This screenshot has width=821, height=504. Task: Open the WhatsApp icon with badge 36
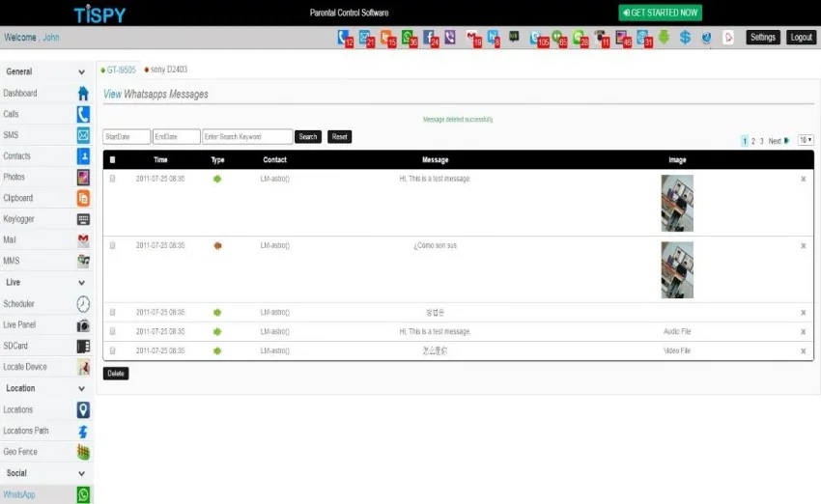coord(410,39)
